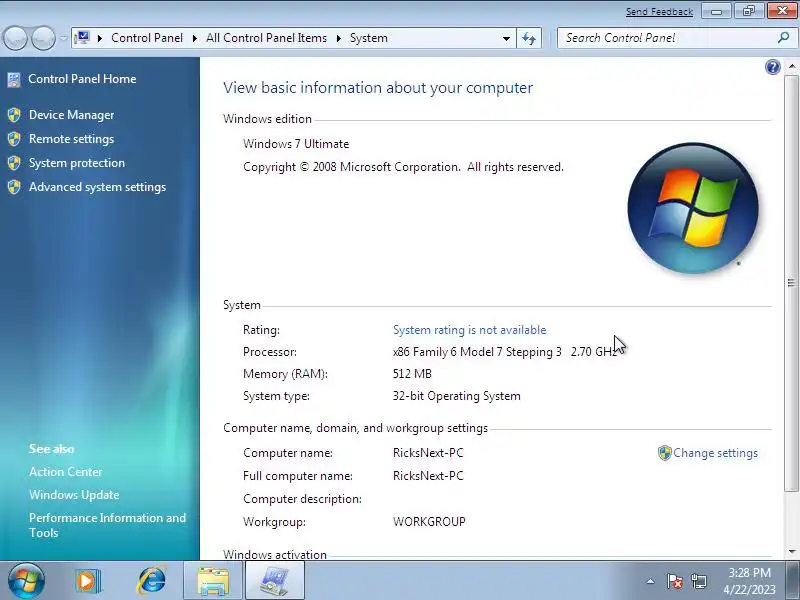Click the Device Manager shield icon
This screenshot has height=600, width=800.
pyautogui.click(x=14, y=115)
